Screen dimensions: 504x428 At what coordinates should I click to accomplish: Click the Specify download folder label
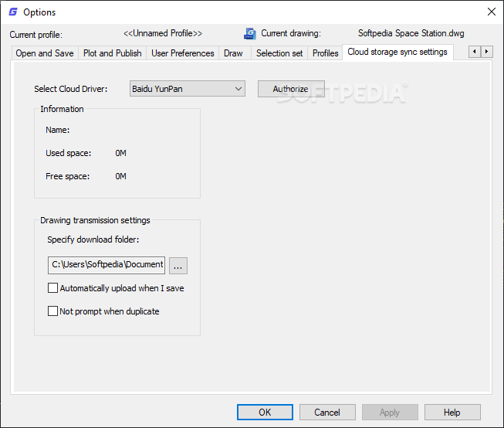click(93, 239)
